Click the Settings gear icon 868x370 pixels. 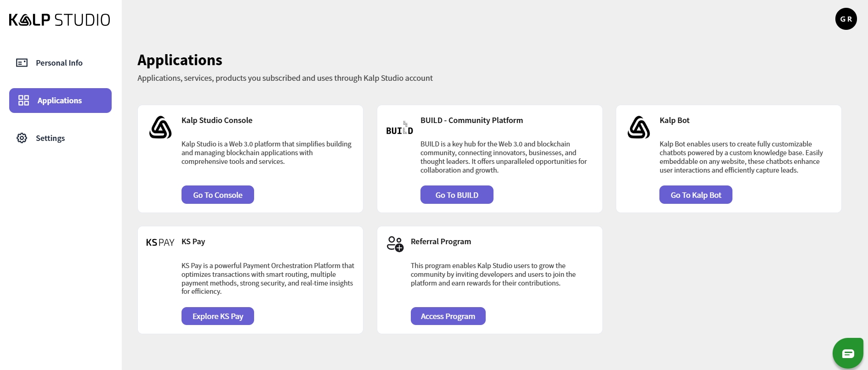(x=22, y=138)
